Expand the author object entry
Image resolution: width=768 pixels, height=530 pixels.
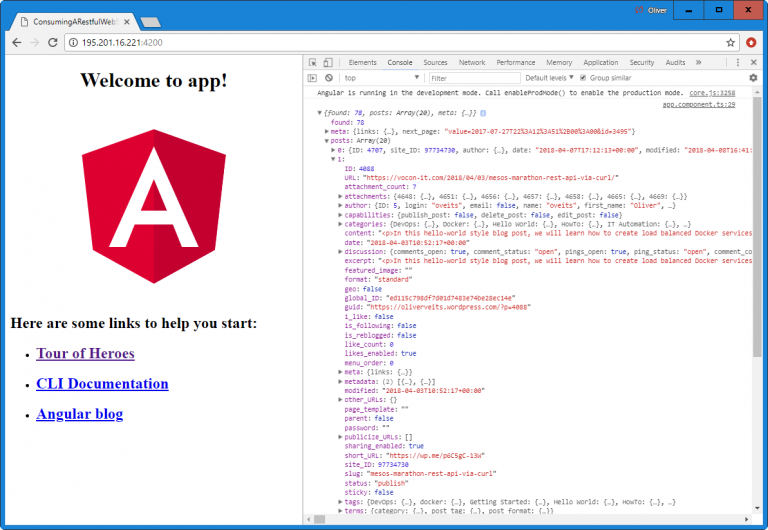pos(340,205)
